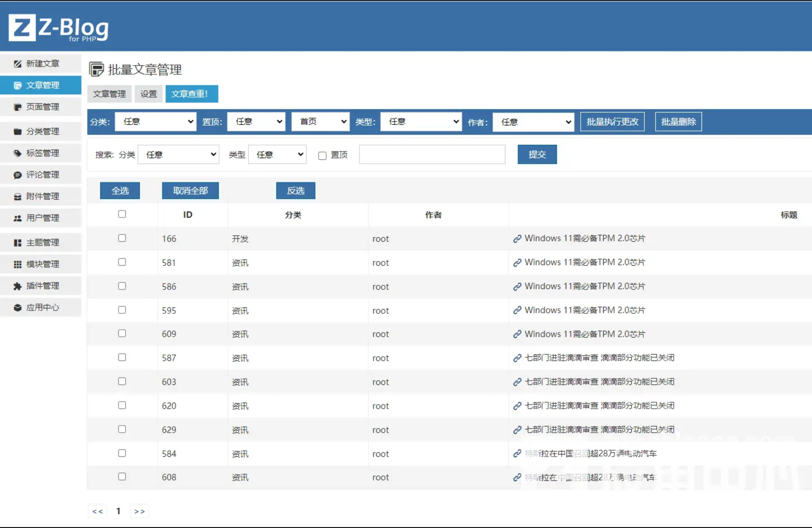Check the box for article 166
The height and width of the screenshot is (528, 812).
click(x=122, y=238)
